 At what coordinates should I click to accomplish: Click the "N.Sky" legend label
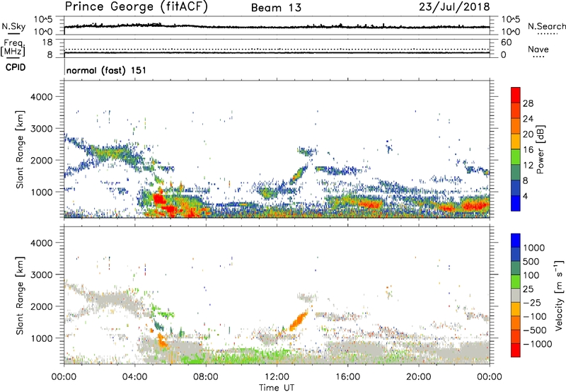pos(13,26)
